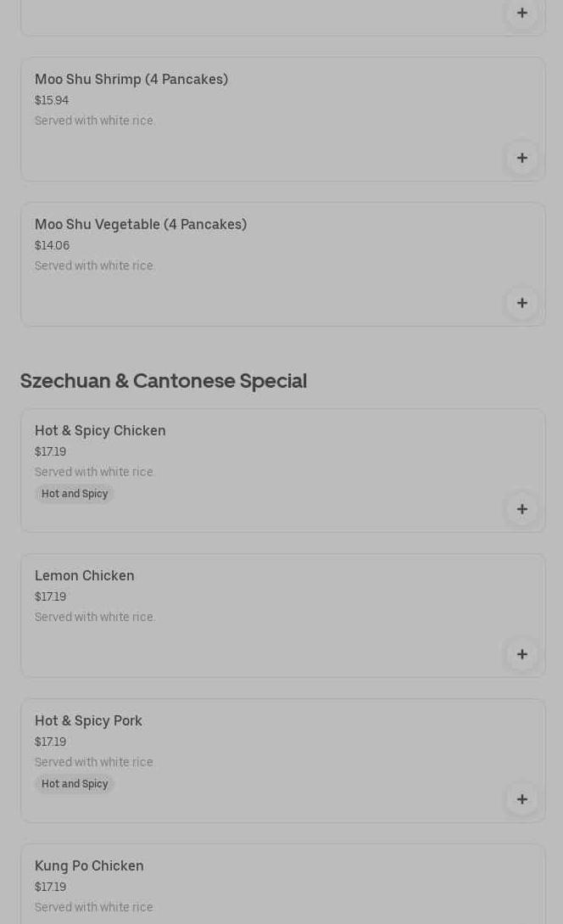
Task: Click the white rice description under Lemon Chicken
Action: 95,617
